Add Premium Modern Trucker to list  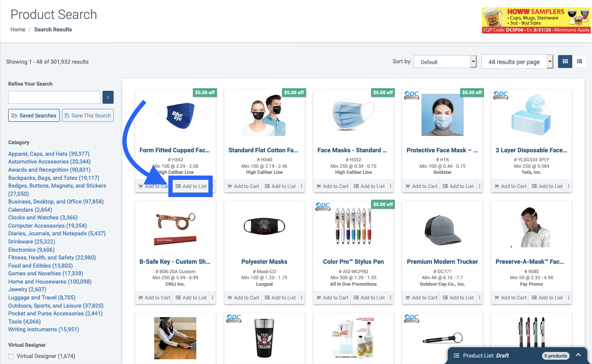click(459, 298)
